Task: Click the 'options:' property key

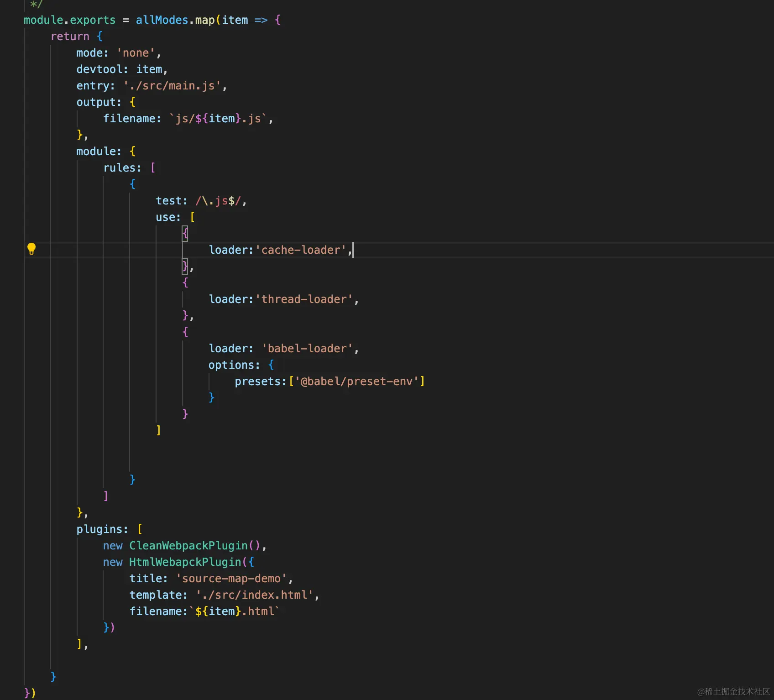Action: 234,365
